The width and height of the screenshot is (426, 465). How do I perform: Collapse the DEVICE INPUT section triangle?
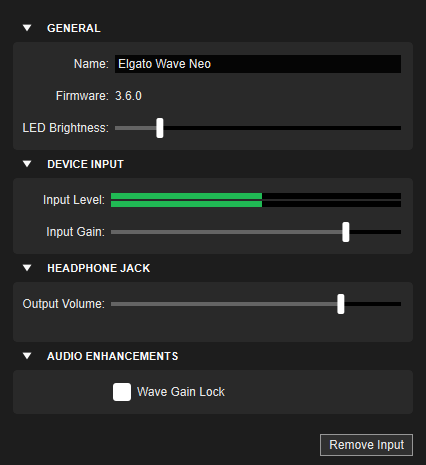click(x=27, y=164)
